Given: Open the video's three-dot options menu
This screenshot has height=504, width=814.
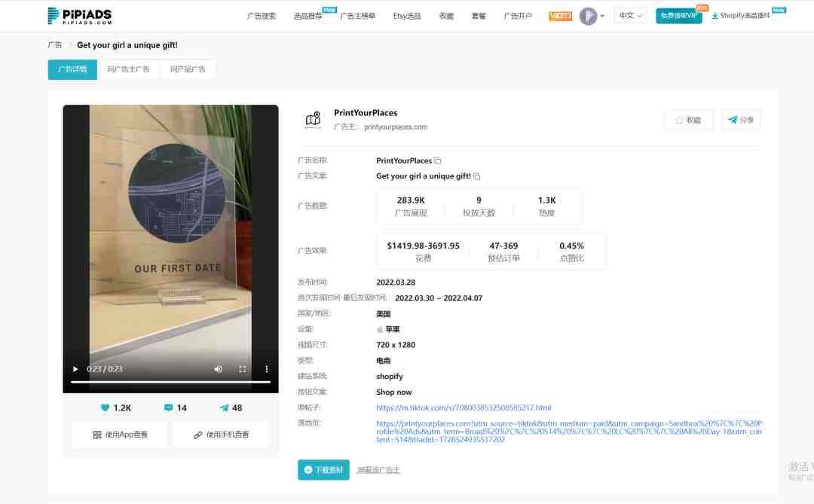Looking at the screenshot, I should (x=267, y=369).
